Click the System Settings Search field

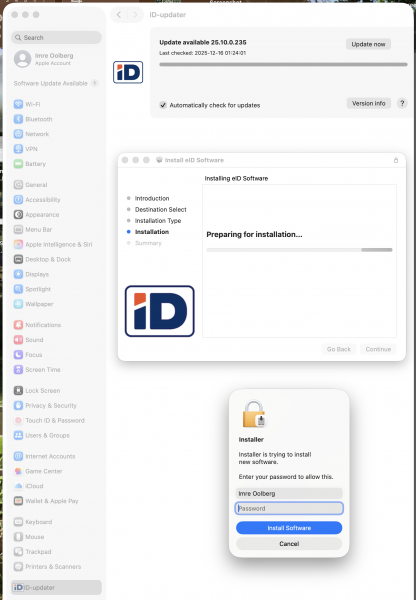click(x=56, y=38)
